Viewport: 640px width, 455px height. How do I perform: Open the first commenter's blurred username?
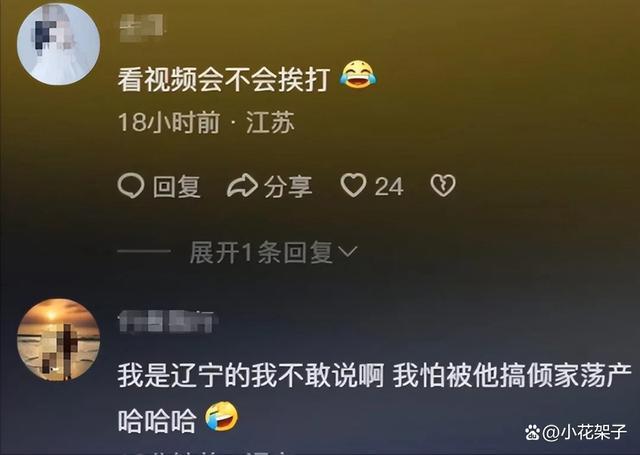(142, 27)
